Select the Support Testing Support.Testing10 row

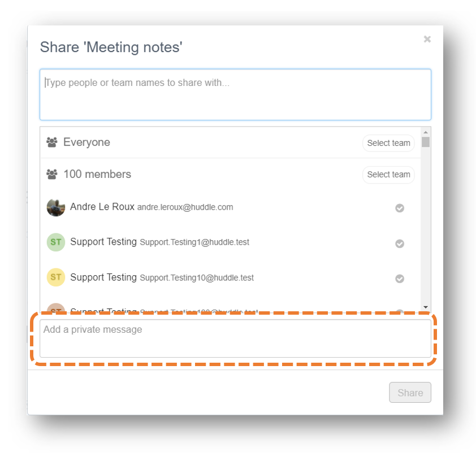click(231, 277)
